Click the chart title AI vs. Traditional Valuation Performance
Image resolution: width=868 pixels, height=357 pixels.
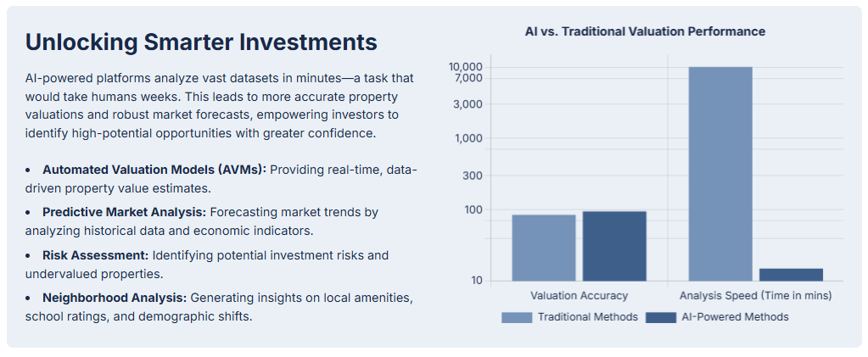pyautogui.click(x=645, y=31)
